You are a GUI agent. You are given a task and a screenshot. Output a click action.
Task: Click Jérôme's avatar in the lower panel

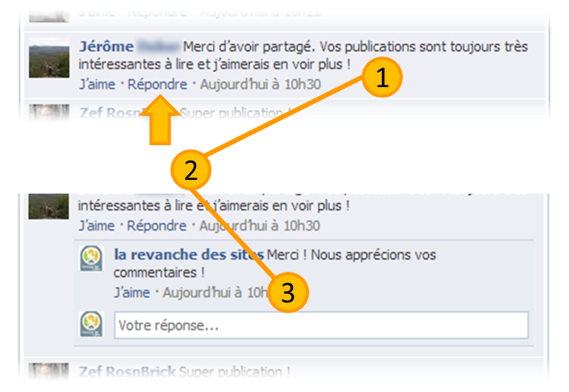pyautogui.click(x=48, y=206)
